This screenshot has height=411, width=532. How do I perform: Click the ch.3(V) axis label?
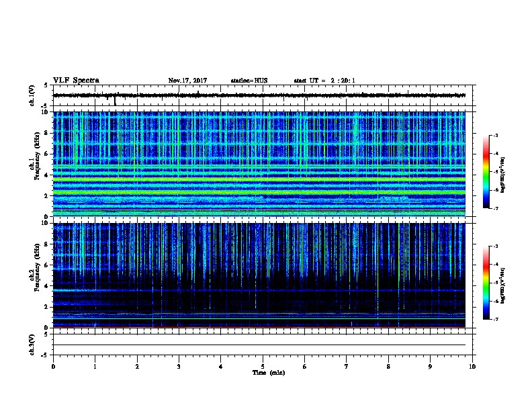(x=32, y=345)
